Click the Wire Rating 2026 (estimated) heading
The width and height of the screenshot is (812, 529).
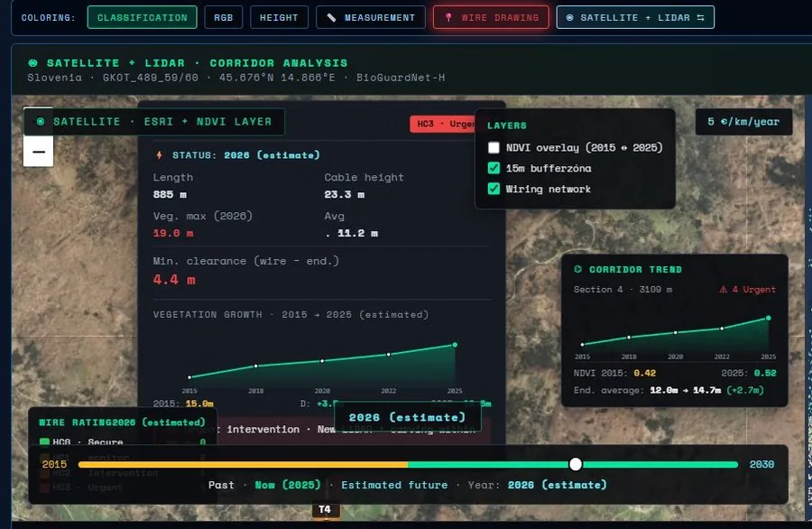click(x=122, y=422)
